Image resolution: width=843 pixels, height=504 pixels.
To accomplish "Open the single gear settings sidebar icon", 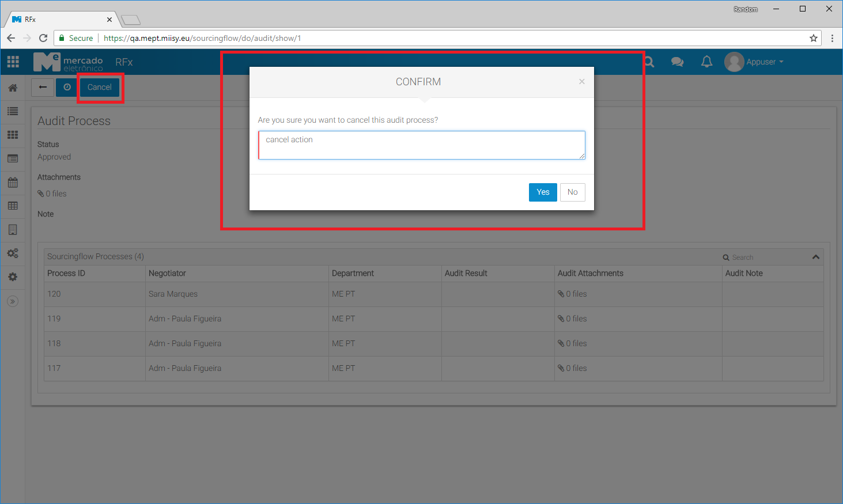I will [13, 277].
